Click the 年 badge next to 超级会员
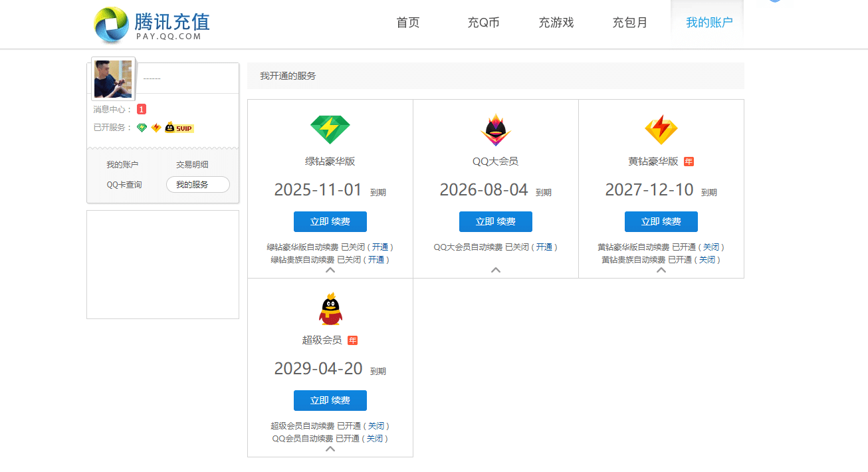 353,340
